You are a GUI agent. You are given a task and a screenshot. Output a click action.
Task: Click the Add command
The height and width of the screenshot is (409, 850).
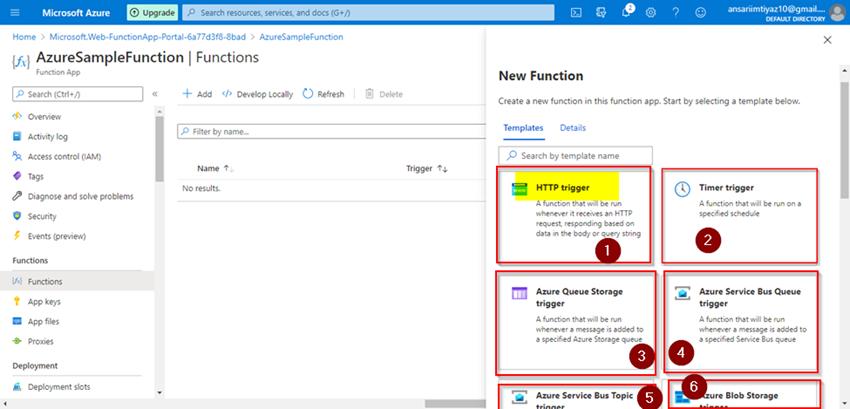[197, 94]
